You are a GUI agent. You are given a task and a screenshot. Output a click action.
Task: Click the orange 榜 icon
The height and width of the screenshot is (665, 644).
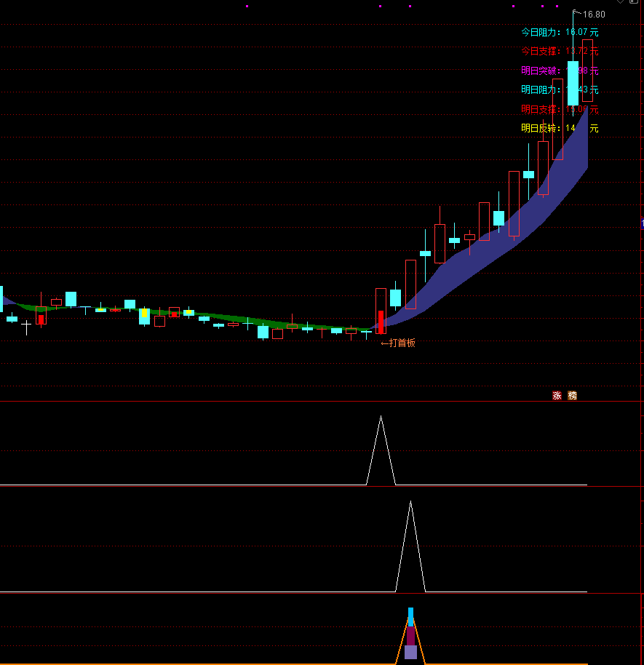pos(572,396)
